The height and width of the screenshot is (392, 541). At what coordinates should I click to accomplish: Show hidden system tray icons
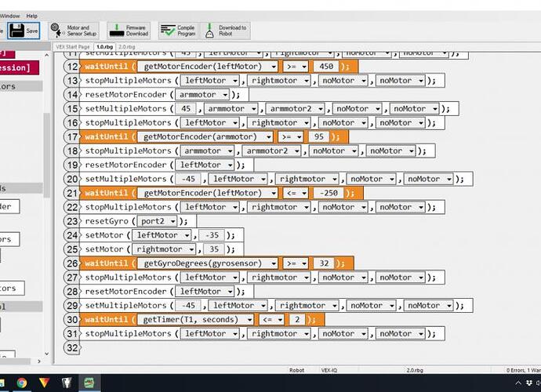[x=518, y=383]
